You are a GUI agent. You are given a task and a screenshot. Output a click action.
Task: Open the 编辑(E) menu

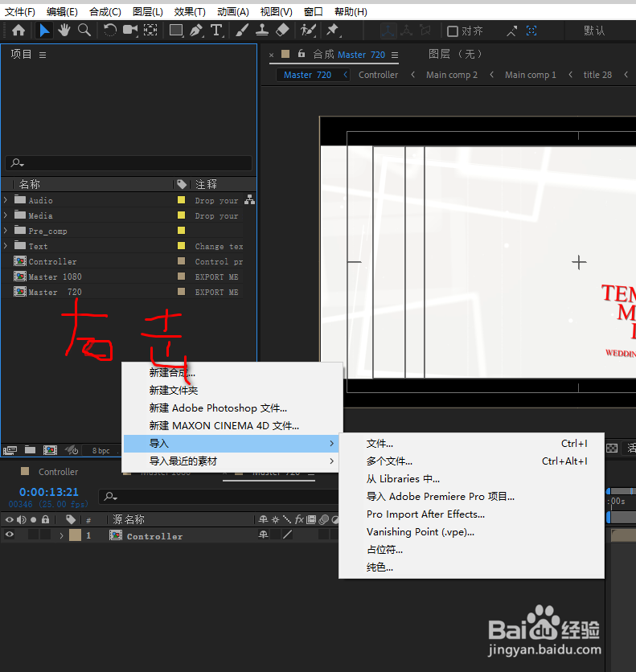click(x=62, y=12)
